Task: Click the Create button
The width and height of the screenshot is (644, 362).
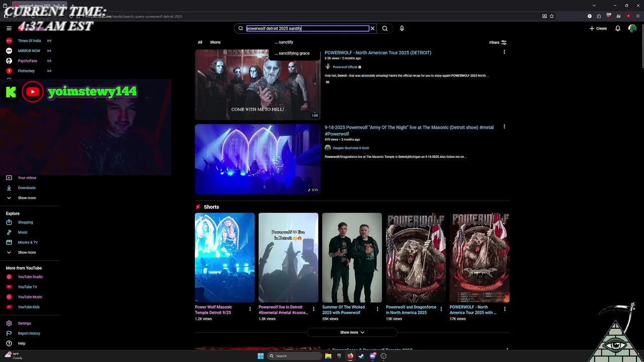Action: [598, 29]
